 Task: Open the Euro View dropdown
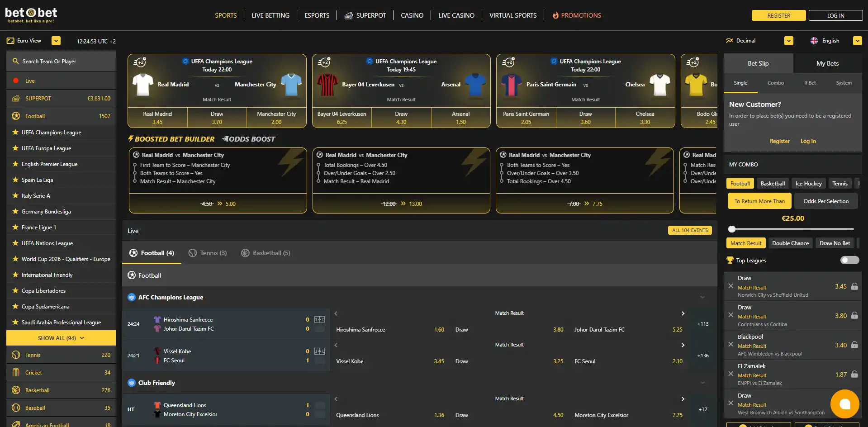(x=56, y=41)
